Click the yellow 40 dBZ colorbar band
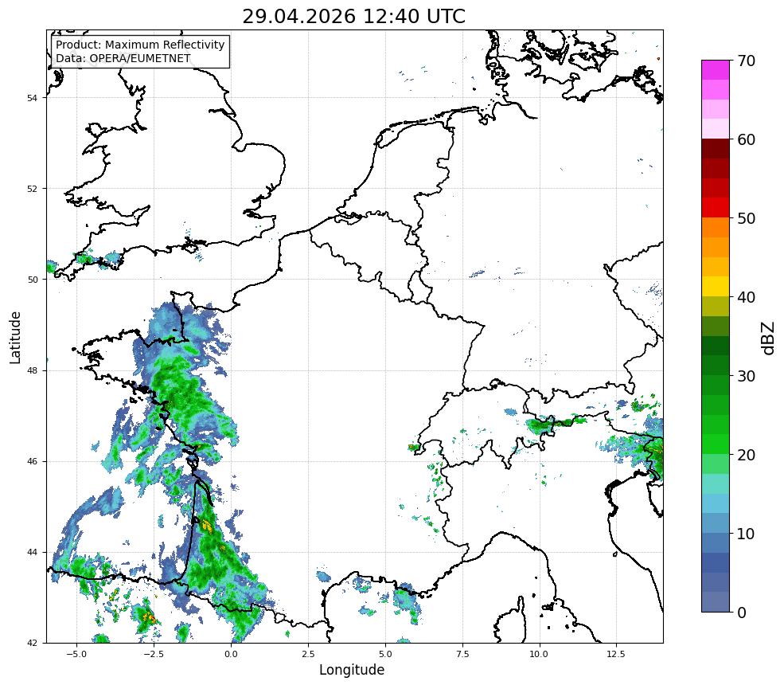Screen dimensions: 784x685 716,287
